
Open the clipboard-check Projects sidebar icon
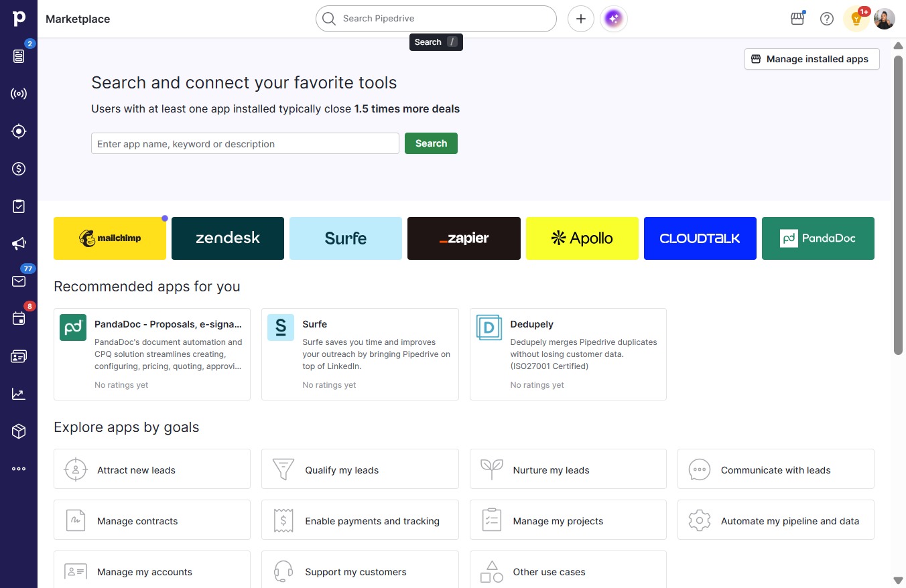(x=19, y=206)
